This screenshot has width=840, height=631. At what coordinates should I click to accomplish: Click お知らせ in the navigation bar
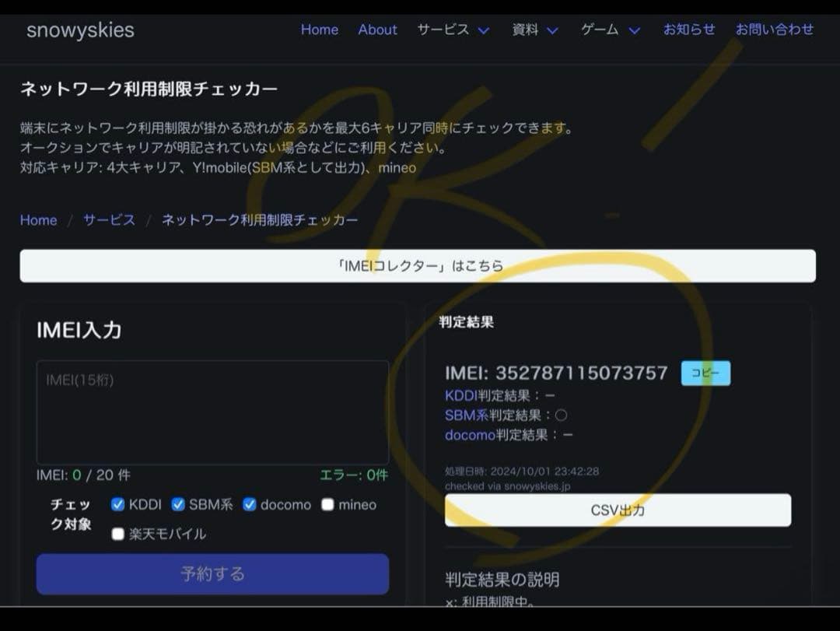(x=689, y=30)
